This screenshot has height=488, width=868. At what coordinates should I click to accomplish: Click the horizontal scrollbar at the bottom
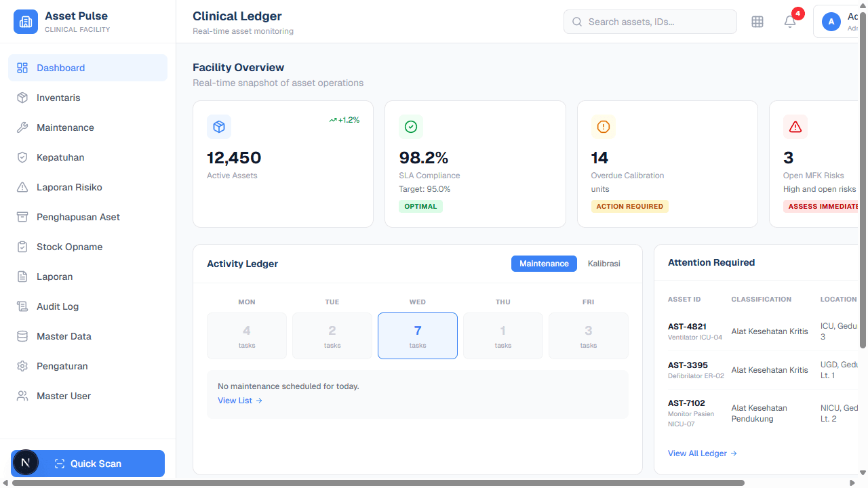(x=378, y=483)
